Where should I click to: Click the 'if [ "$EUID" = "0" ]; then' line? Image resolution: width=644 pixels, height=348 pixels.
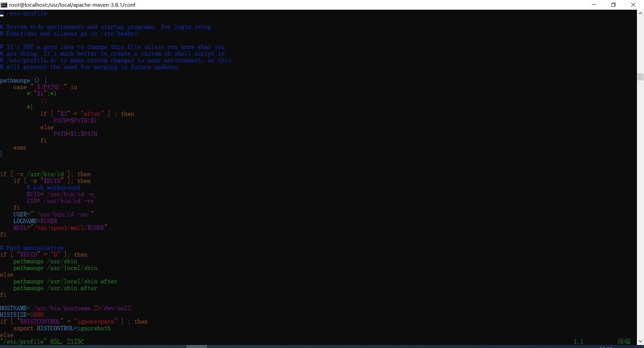point(44,255)
